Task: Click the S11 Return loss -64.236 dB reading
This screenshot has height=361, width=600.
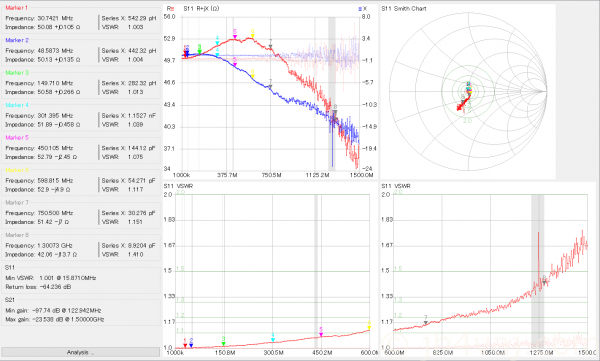Action: (38, 287)
